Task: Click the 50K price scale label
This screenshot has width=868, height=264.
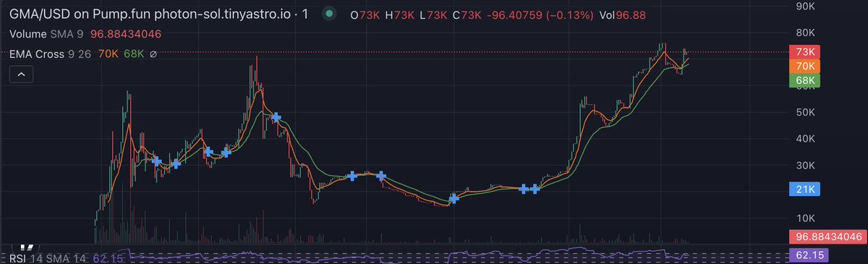Action: [806, 112]
